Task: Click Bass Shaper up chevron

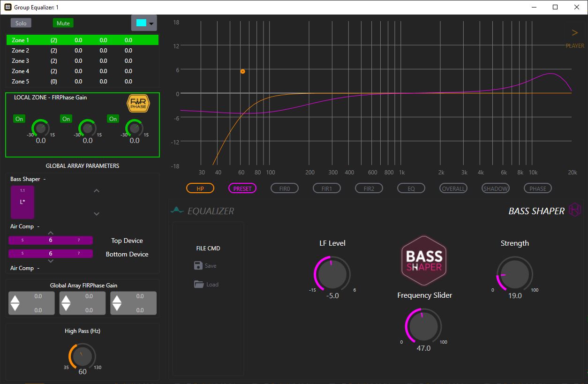Action: point(97,191)
